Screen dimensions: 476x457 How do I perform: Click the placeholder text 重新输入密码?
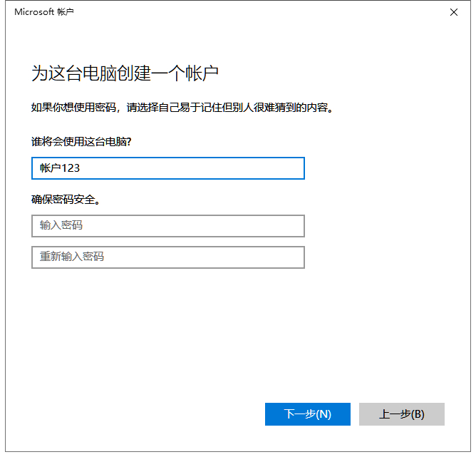(x=72, y=257)
